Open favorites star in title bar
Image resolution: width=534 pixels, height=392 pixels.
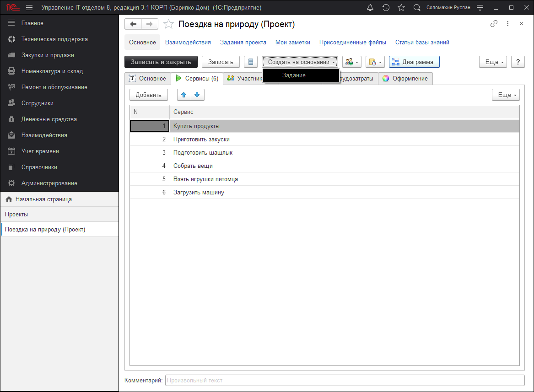coord(401,8)
